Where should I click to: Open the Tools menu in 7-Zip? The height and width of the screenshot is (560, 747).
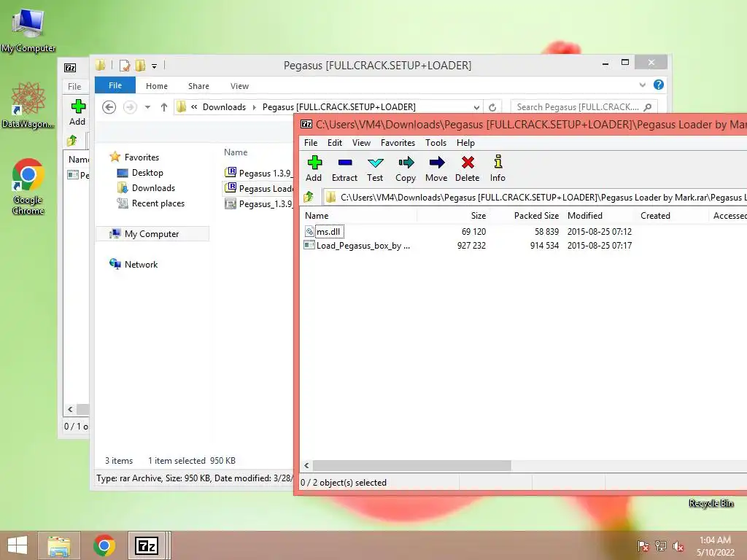point(436,143)
